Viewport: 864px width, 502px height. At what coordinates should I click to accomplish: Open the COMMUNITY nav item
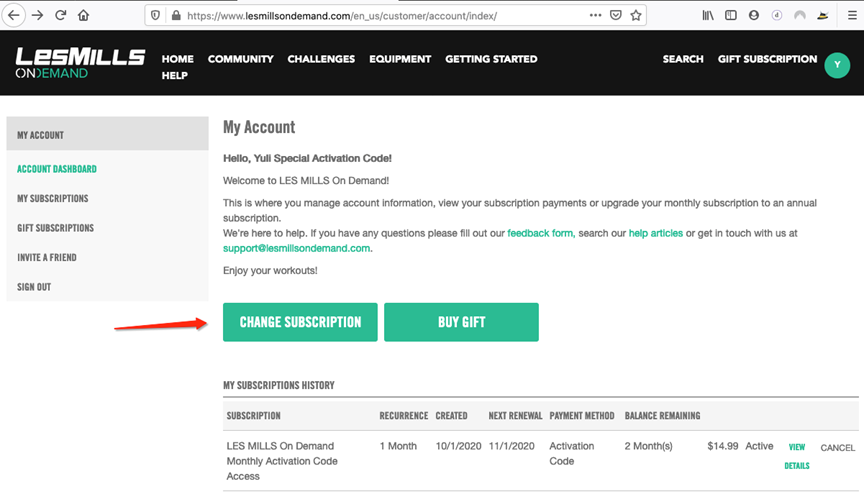click(x=241, y=59)
